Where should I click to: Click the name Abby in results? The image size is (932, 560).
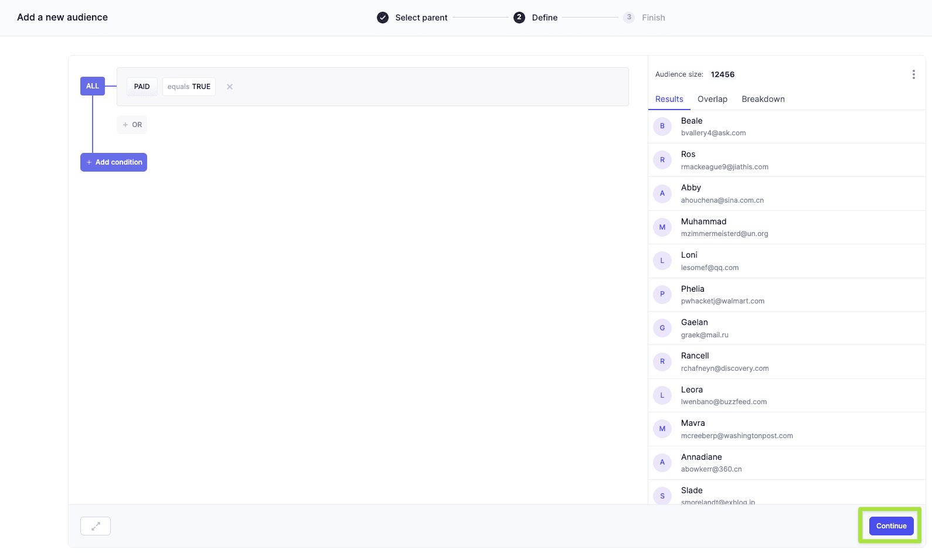tap(691, 187)
